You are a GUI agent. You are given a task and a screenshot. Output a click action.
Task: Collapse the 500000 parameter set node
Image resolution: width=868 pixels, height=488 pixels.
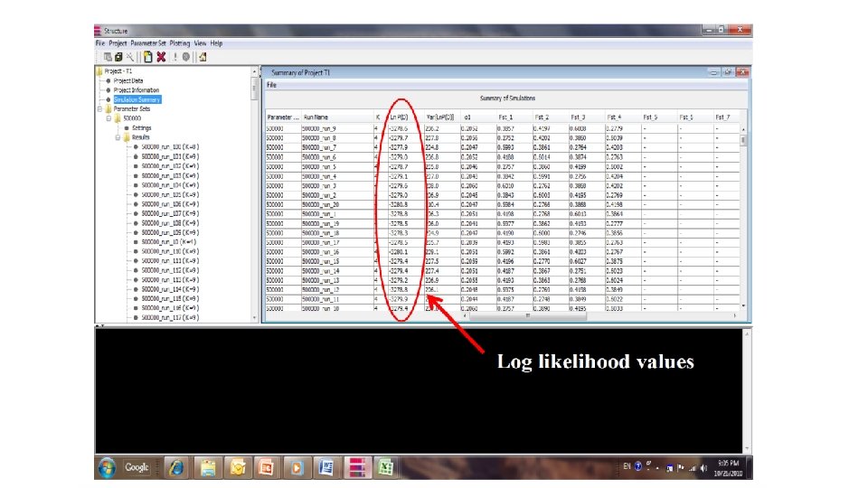point(109,118)
